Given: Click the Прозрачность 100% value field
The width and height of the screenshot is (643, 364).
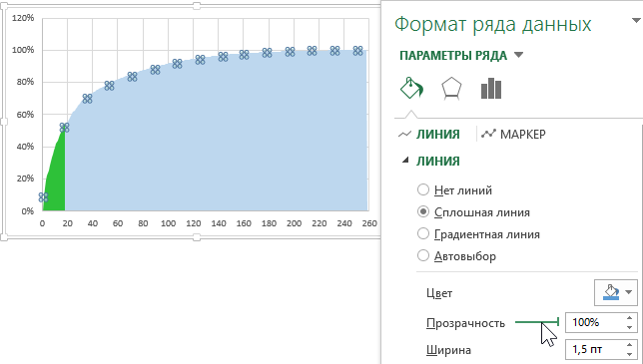Looking at the screenshot, I should pyautogui.click(x=595, y=323).
